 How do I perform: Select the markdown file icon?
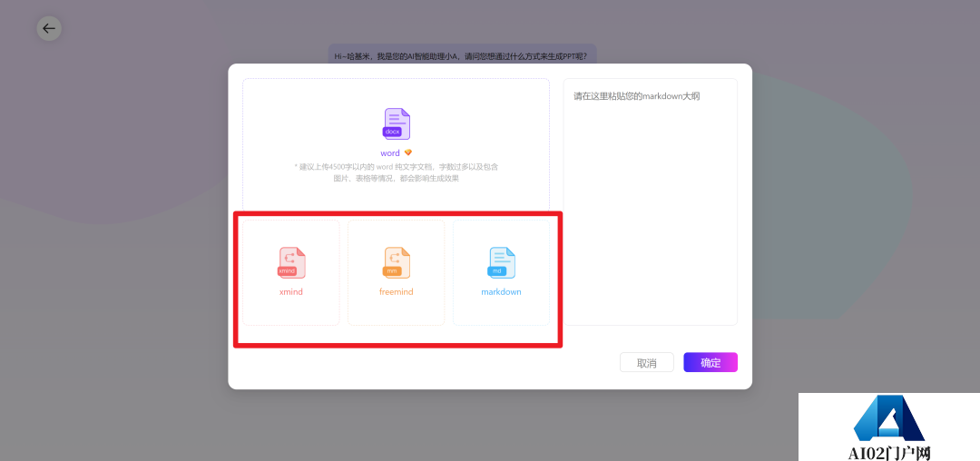click(501, 262)
